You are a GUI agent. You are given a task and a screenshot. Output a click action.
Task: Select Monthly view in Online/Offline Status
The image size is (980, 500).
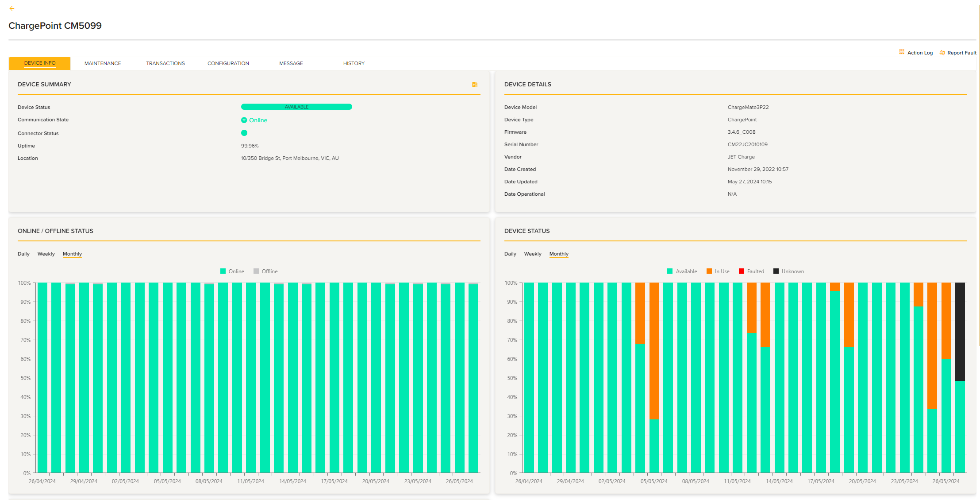(x=72, y=254)
